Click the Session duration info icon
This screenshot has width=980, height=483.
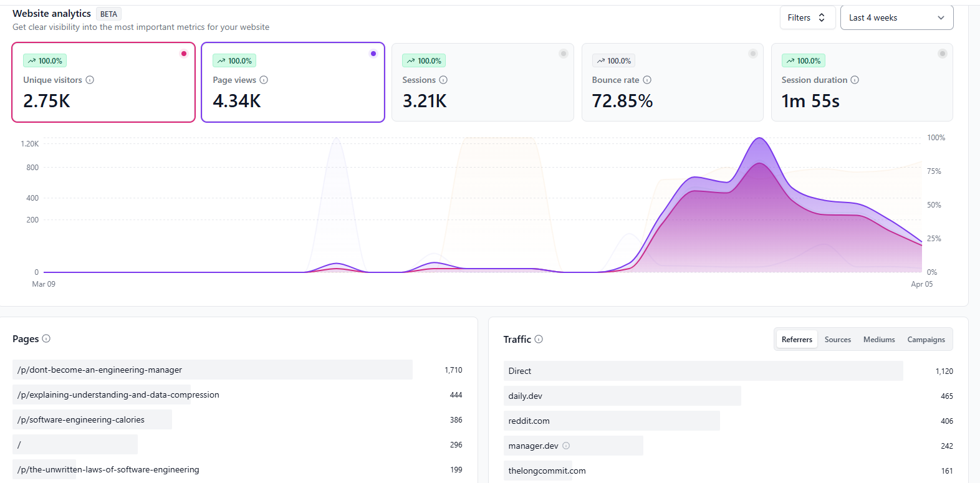point(855,80)
